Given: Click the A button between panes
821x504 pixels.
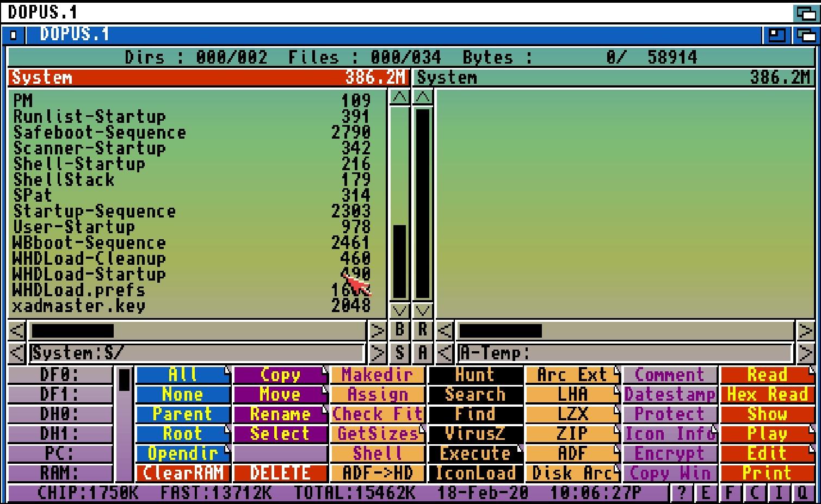Looking at the screenshot, I should click(x=423, y=353).
